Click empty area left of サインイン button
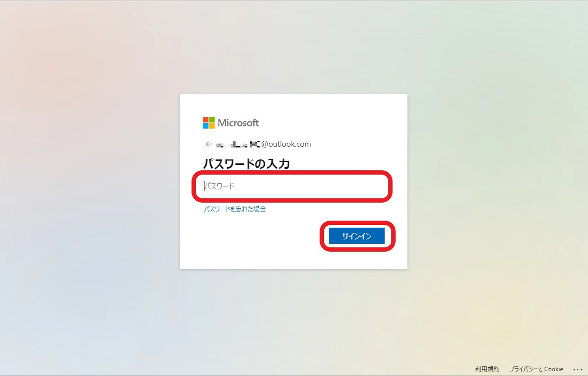The height and width of the screenshot is (376, 588). [258, 236]
